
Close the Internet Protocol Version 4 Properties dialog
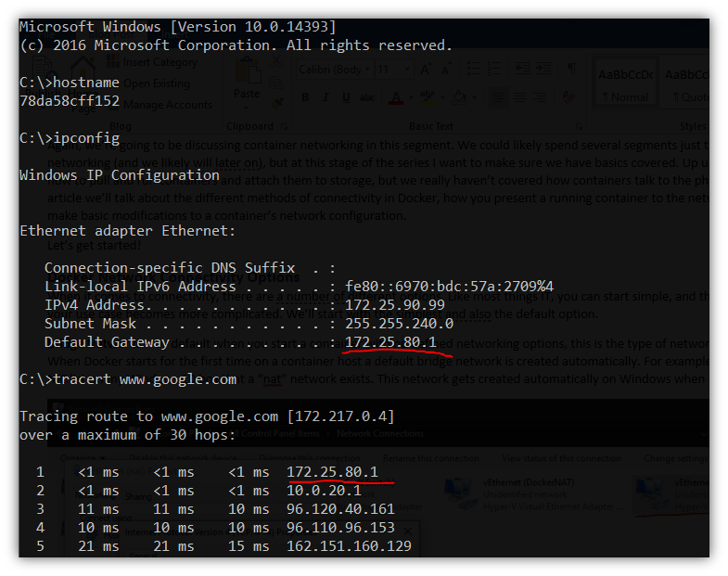coord(408,531)
